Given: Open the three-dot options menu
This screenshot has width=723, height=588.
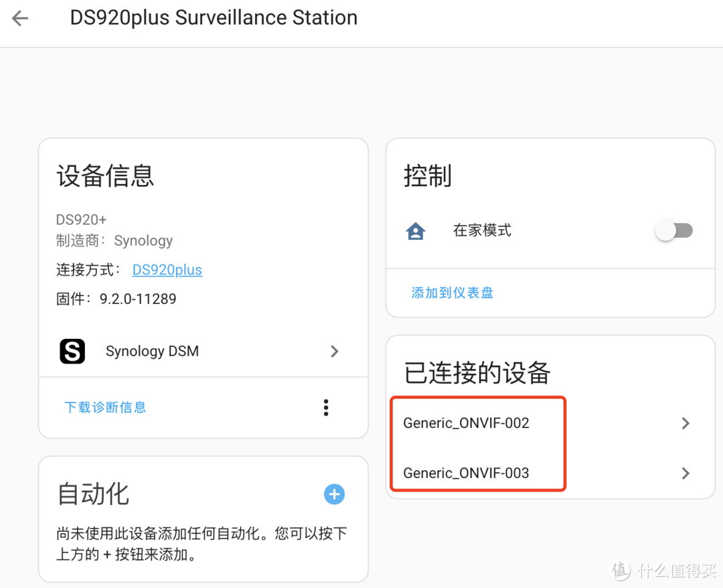Looking at the screenshot, I should coord(326,407).
